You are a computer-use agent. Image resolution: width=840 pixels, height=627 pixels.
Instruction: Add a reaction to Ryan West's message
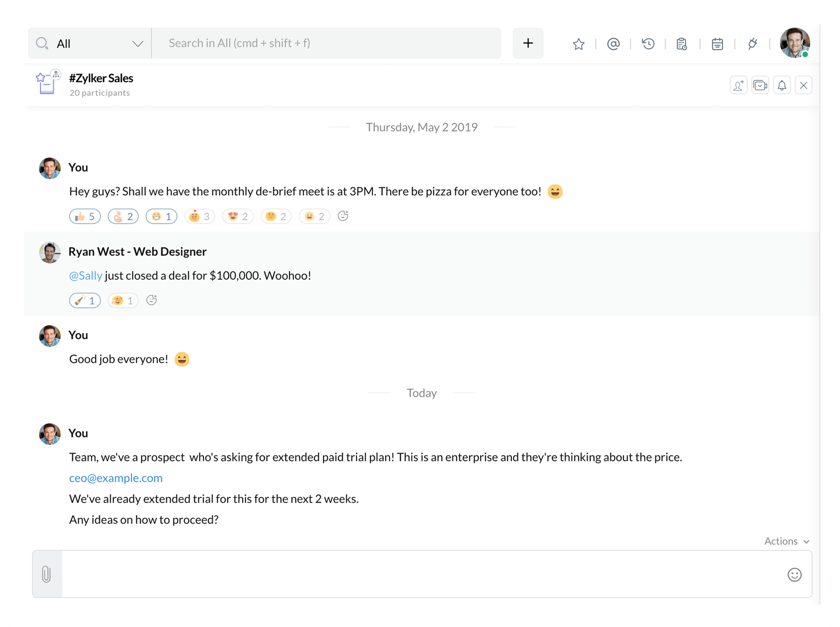[x=151, y=300]
